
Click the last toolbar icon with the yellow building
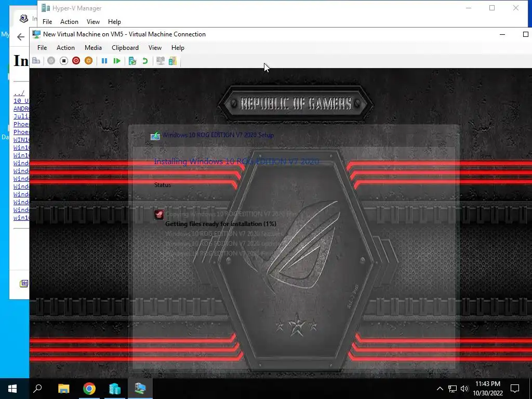(x=172, y=61)
